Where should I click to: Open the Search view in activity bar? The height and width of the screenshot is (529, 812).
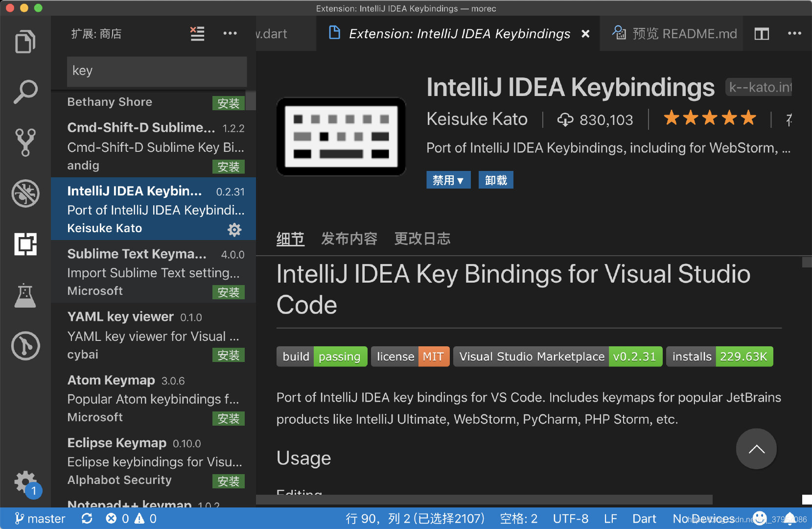pos(25,92)
